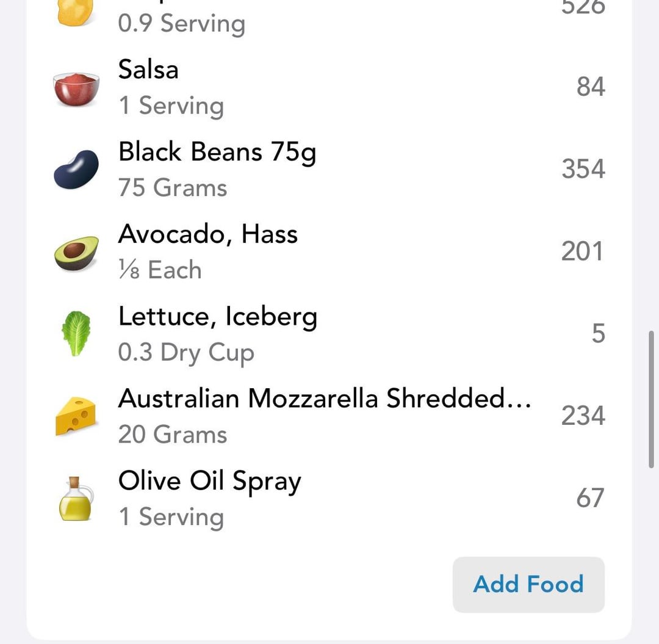Tap the salsa bowl icon
The width and height of the screenshot is (659, 644).
coord(76,89)
